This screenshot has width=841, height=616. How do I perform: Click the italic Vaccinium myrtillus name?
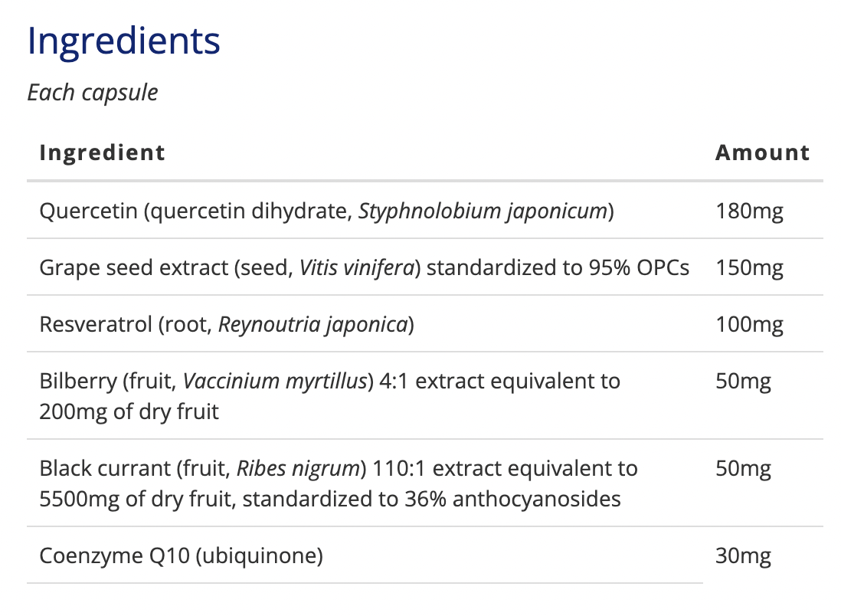(x=275, y=382)
